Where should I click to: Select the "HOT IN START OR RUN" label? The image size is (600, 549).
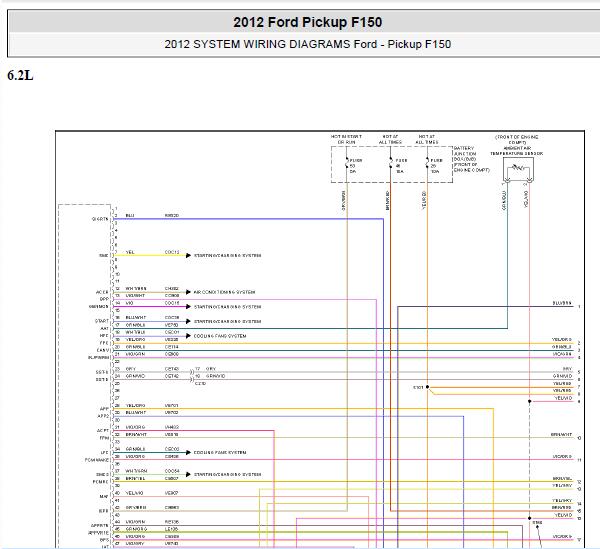346,139
